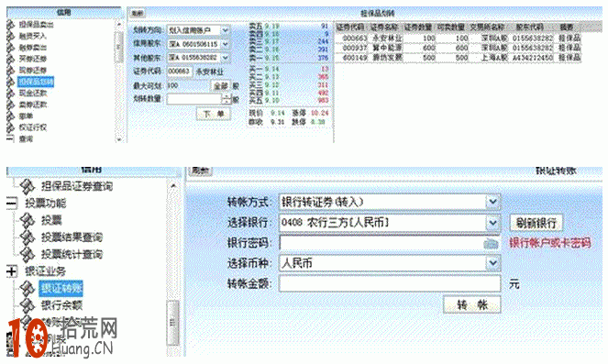The image size is (608, 364).
Task: Click 划转数量 quantity input field
Action: pos(194,99)
